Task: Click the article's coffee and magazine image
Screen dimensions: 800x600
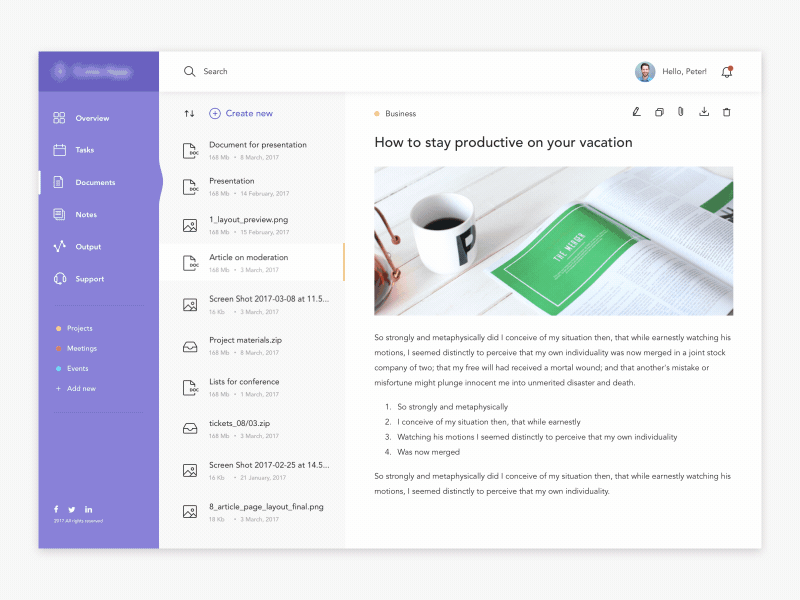Action: pyautogui.click(x=554, y=241)
